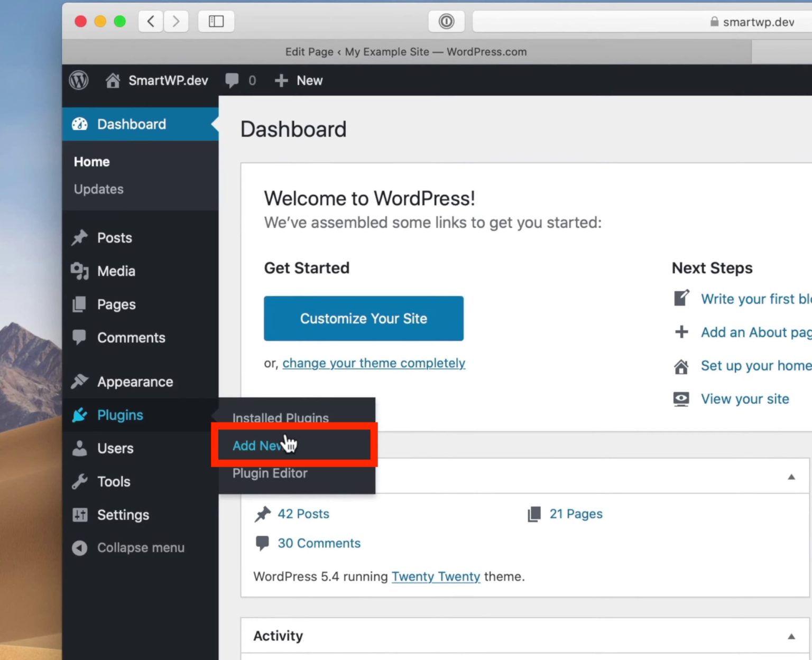
Task: Click the Customize Your Site button
Action: 363,318
